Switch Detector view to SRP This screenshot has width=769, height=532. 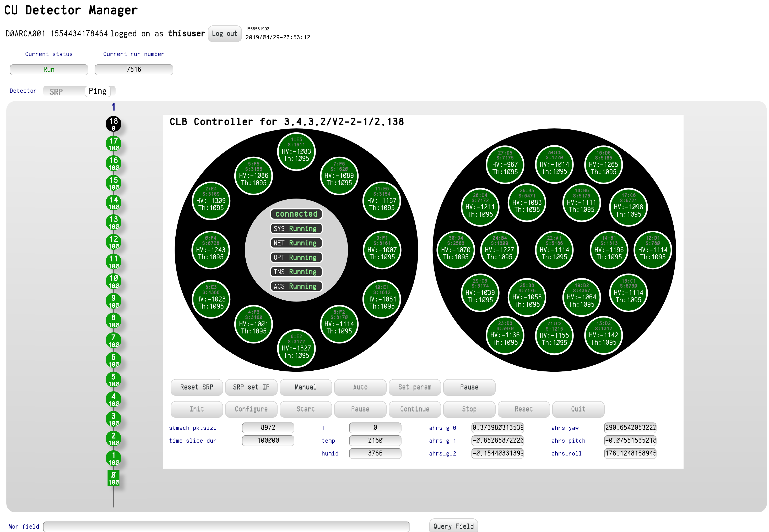click(x=56, y=92)
